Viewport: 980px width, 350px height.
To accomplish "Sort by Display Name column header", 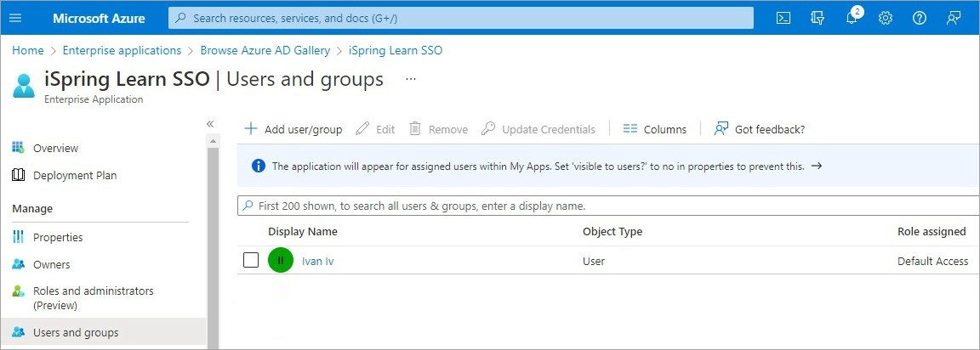I will pos(303,231).
